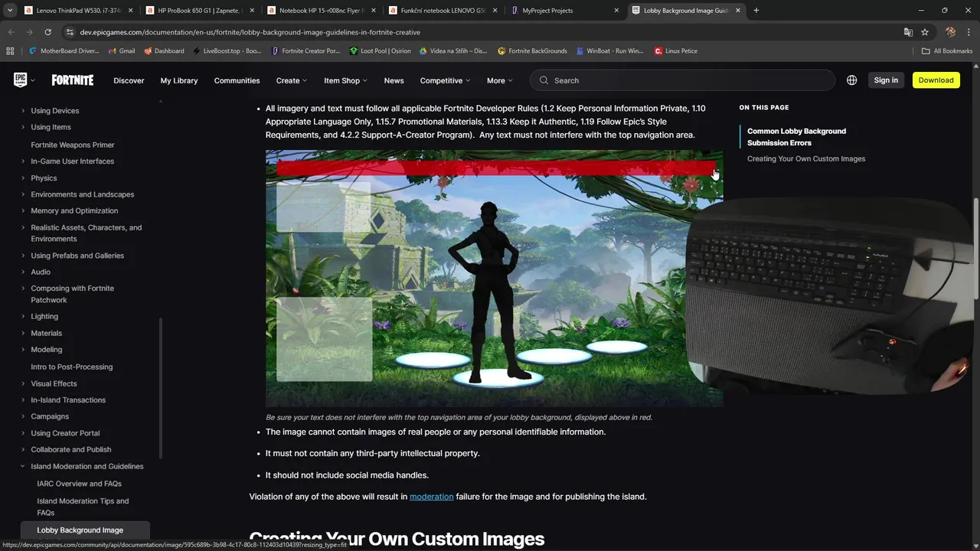Switch to HP ProBook 650 G1 tab
This screenshot has width=980, height=551.
pyautogui.click(x=200, y=11)
